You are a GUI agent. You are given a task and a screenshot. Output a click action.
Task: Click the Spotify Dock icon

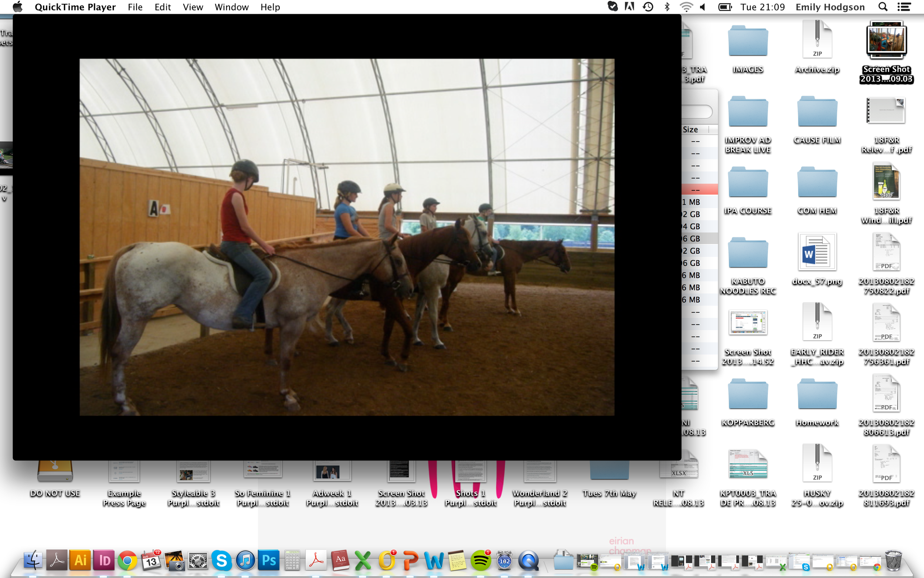click(480, 560)
